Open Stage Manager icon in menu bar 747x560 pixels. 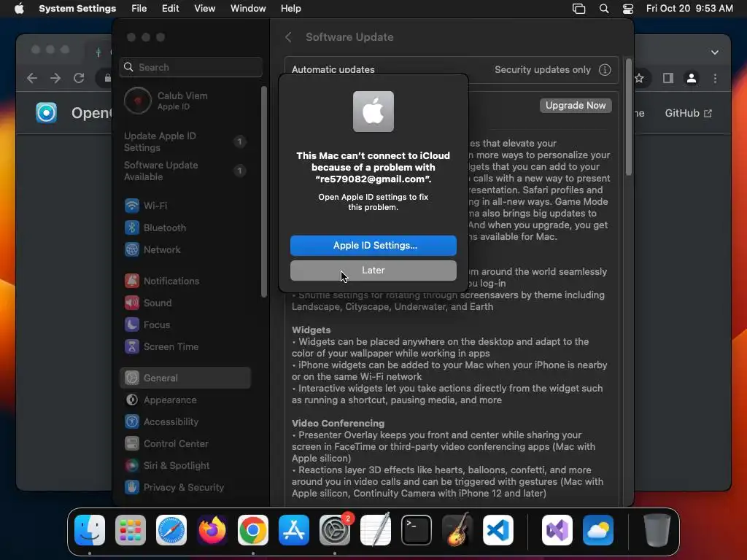pos(578,9)
